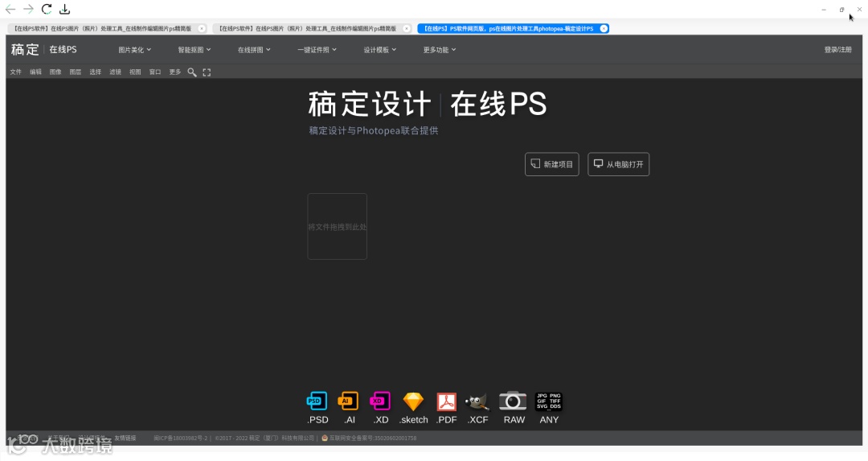Click the 稿定设计 | 在线PS main heading
Image resolution: width=868 pixels, height=461 pixels.
428,104
